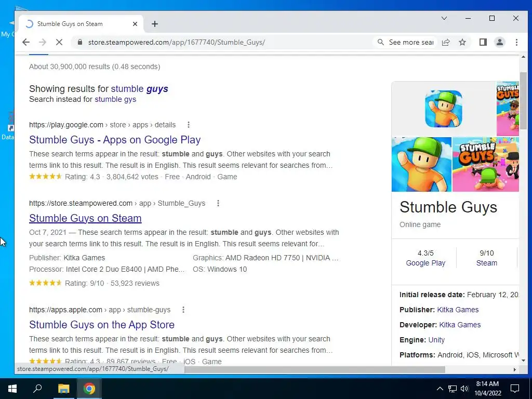The height and width of the screenshot is (399, 532).
Task: Open Developer Kitka Games link
Action: pos(460,325)
